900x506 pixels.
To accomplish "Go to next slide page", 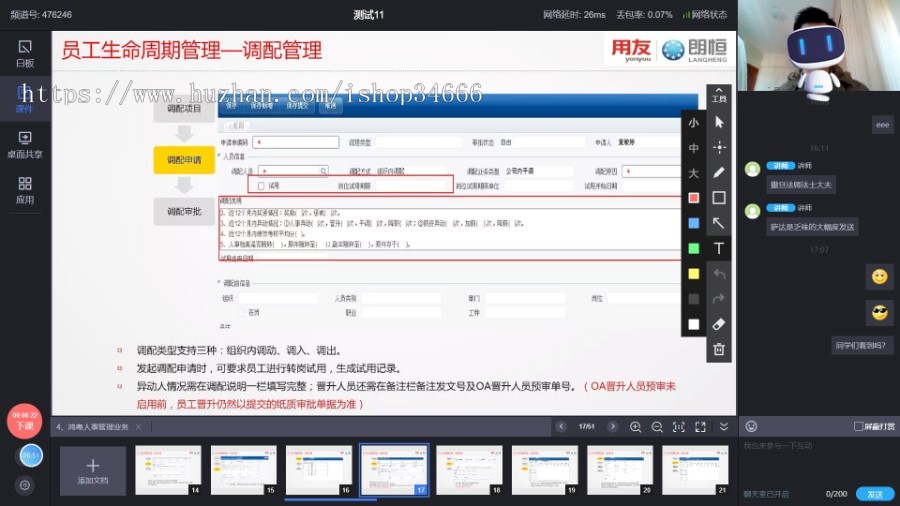I will click(x=612, y=426).
